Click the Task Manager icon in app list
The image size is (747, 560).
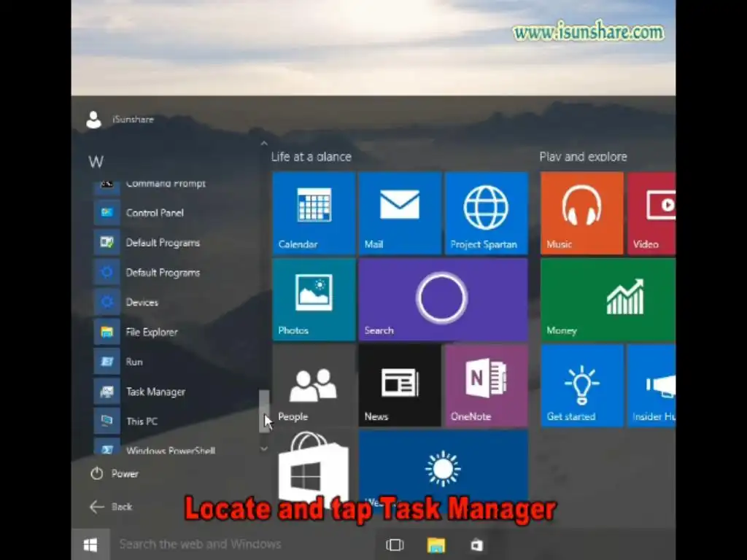pyautogui.click(x=107, y=392)
